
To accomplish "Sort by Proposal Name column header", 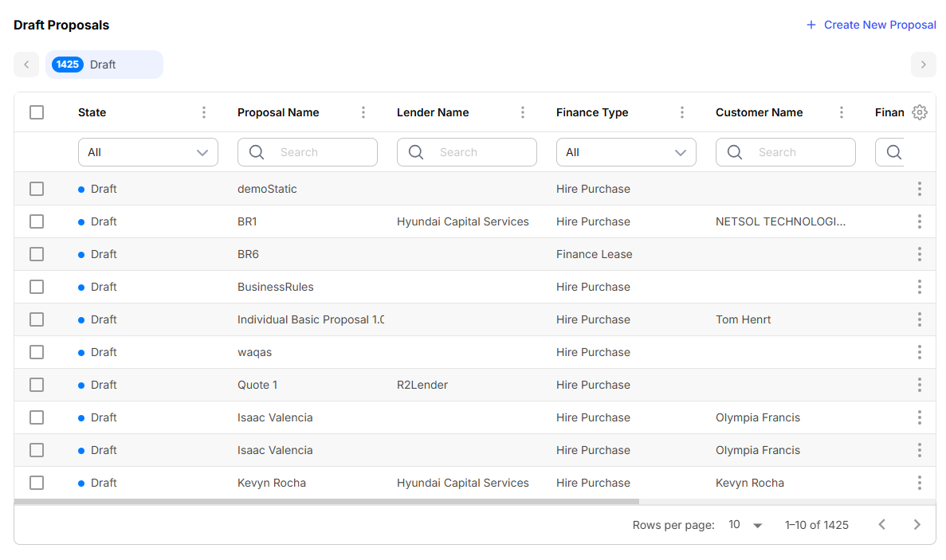I will [x=278, y=112].
